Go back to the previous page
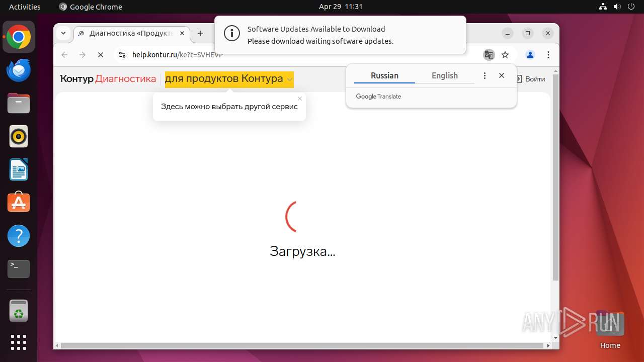644x362 pixels. (64, 55)
